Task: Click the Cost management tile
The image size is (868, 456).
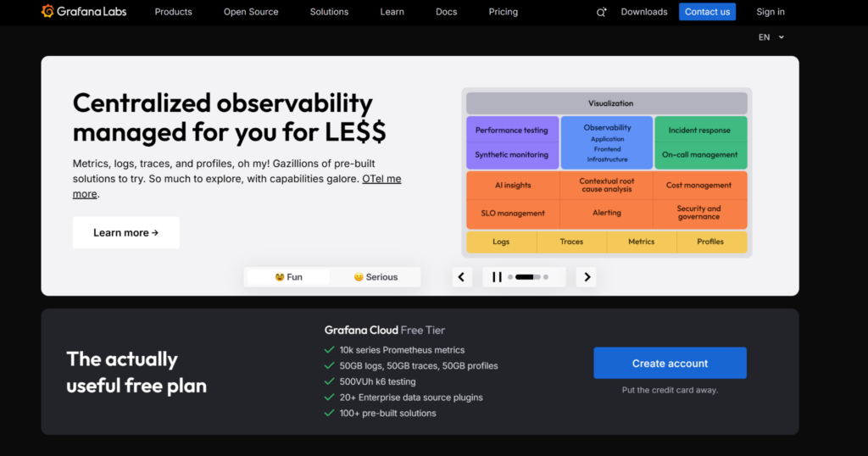Action: coord(699,186)
